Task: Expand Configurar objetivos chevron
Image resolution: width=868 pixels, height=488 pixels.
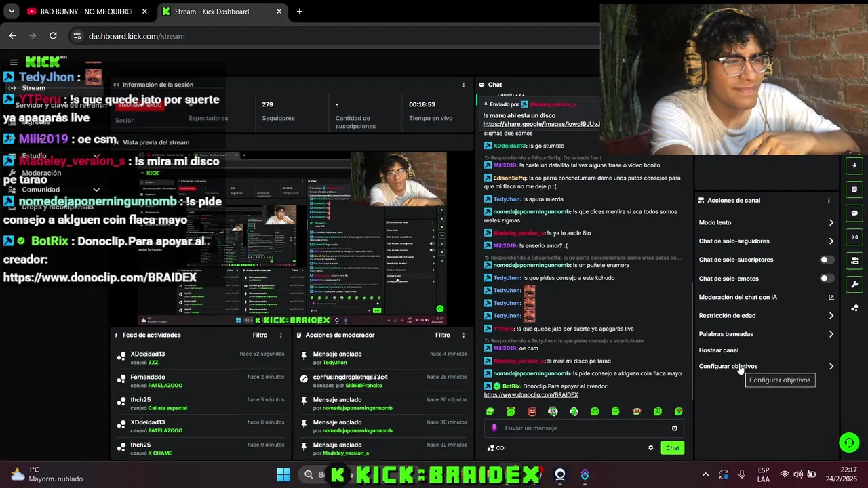Action: pos(831,367)
